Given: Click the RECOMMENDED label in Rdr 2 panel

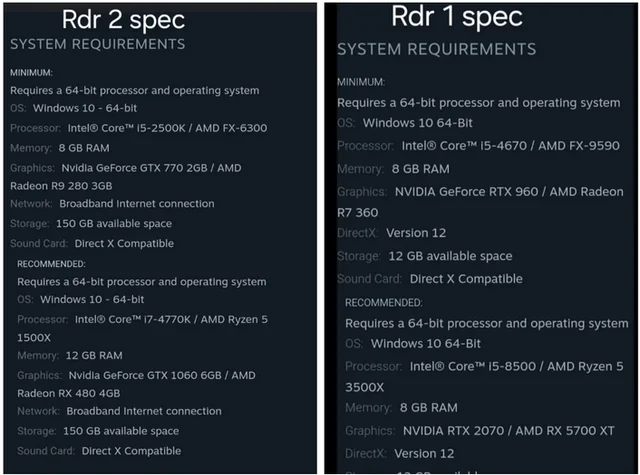Looking at the screenshot, I should coord(51,263).
